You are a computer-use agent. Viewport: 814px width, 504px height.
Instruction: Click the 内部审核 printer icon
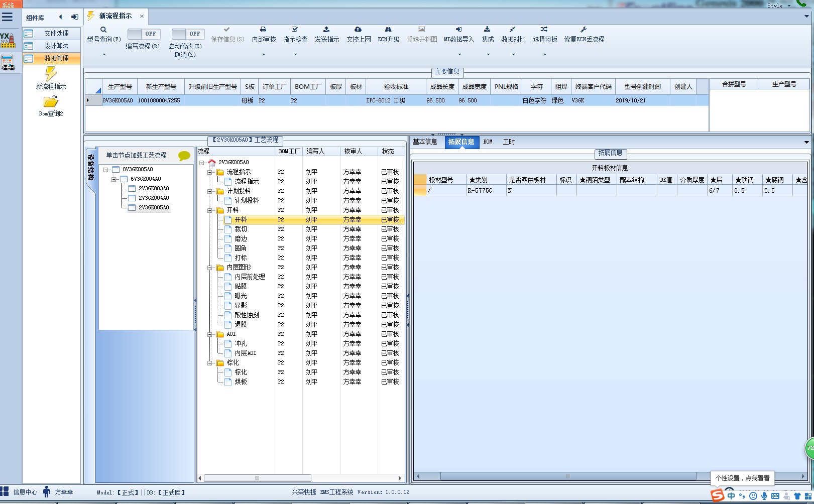click(x=263, y=30)
